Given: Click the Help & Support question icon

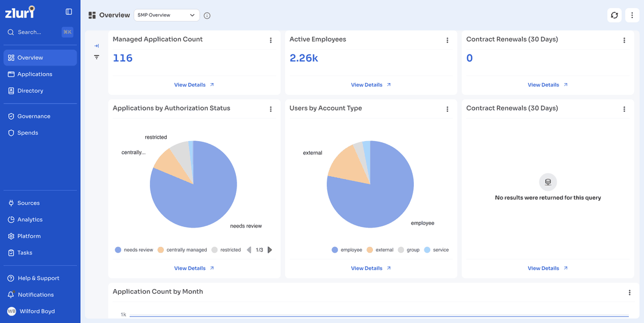Looking at the screenshot, I should (11, 279).
